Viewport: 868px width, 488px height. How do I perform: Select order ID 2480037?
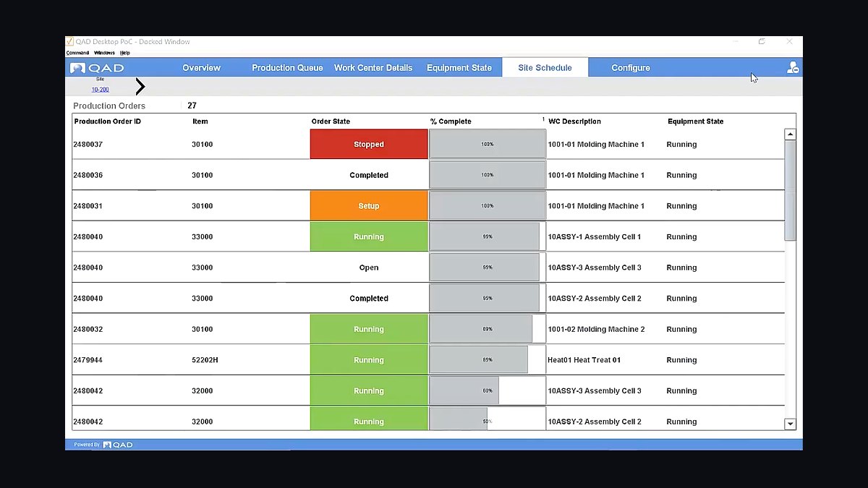point(88,145)
